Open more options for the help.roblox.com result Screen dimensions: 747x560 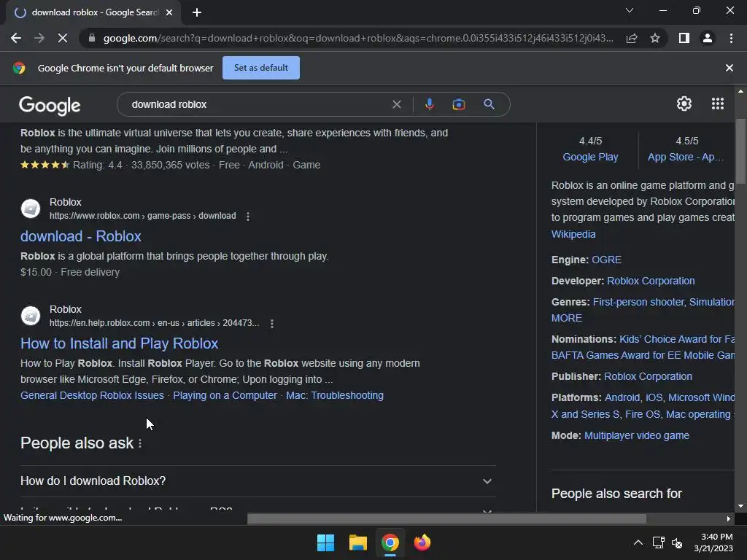(271, 323)
